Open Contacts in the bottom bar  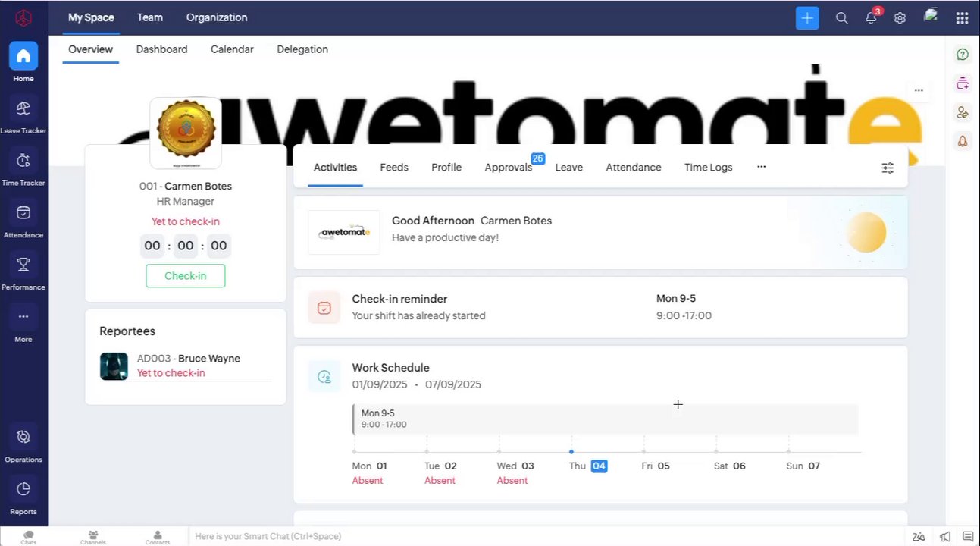(158, 538)
